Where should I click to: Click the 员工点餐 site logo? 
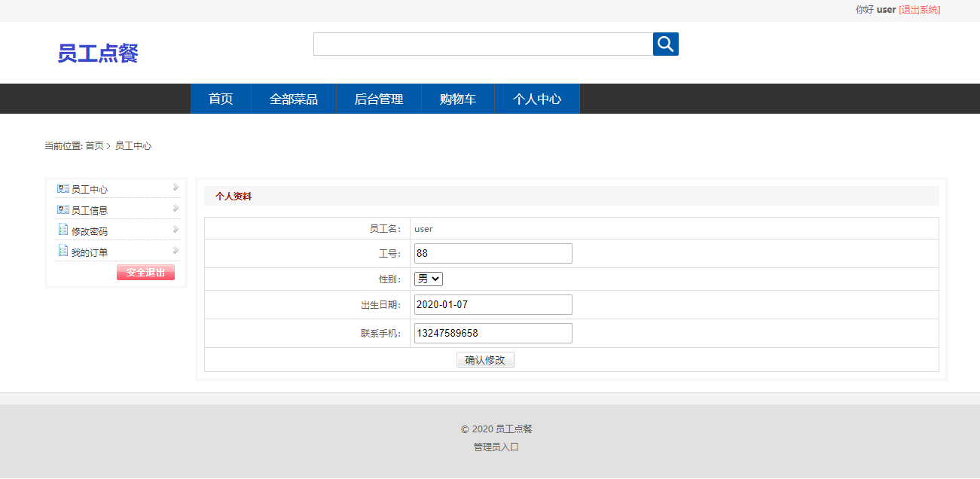point(96,53)
